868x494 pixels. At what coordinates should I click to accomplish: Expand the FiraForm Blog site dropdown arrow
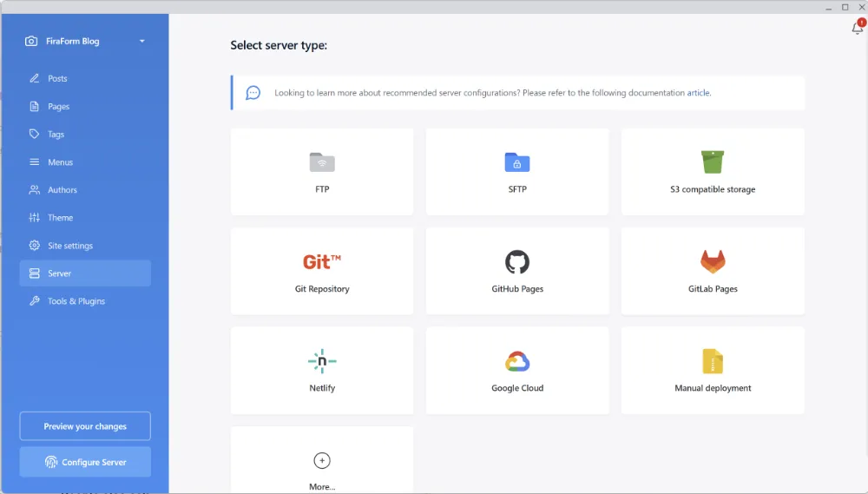coord(142,41)
